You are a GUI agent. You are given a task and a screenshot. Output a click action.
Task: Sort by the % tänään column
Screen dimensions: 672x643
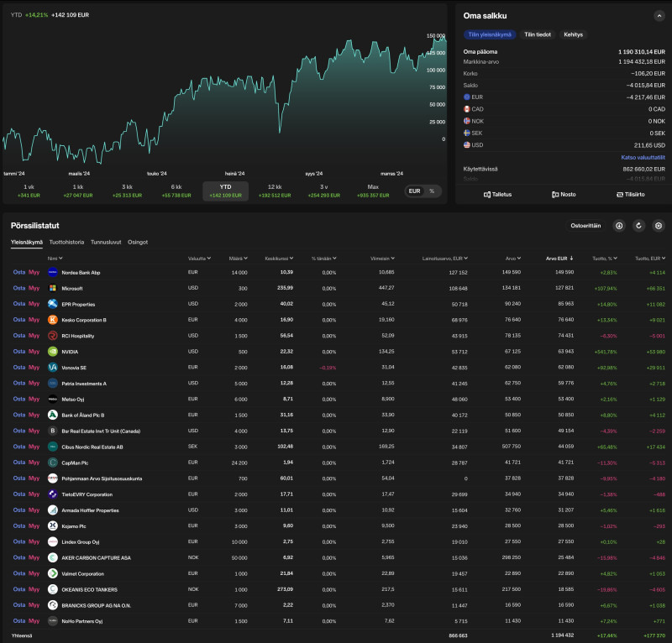coord(324,259)
